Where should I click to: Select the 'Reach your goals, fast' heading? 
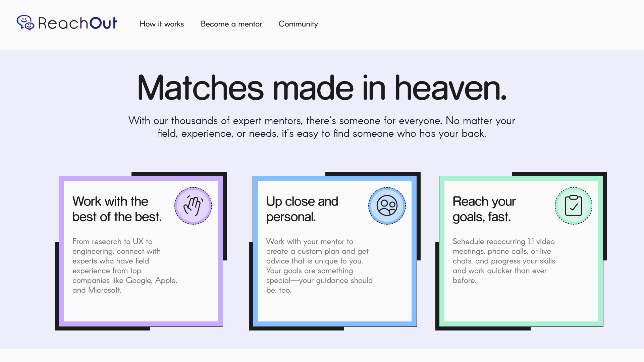(x=484, y=209)
